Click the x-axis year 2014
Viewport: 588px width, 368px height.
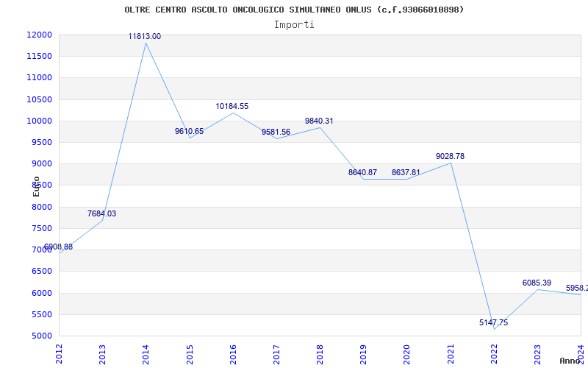(x=146, y=355)
